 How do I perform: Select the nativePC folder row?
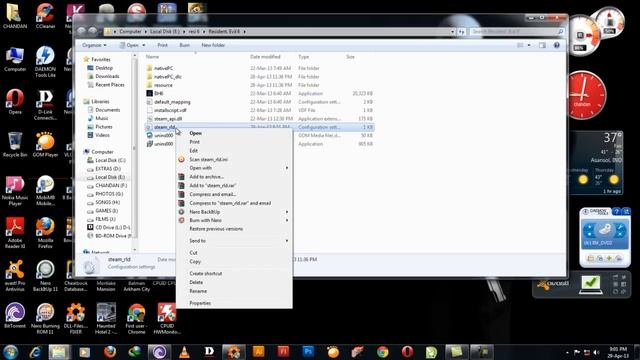point(259,68)
